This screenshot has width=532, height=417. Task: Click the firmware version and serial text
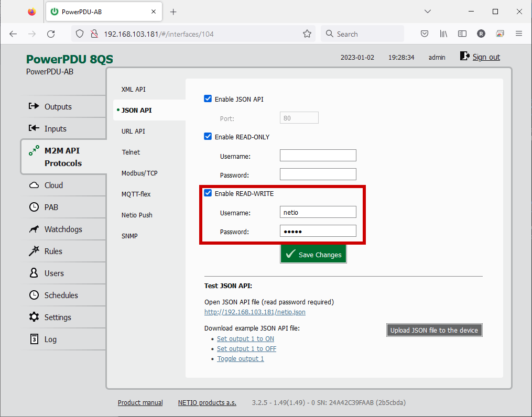coord(329,403)
